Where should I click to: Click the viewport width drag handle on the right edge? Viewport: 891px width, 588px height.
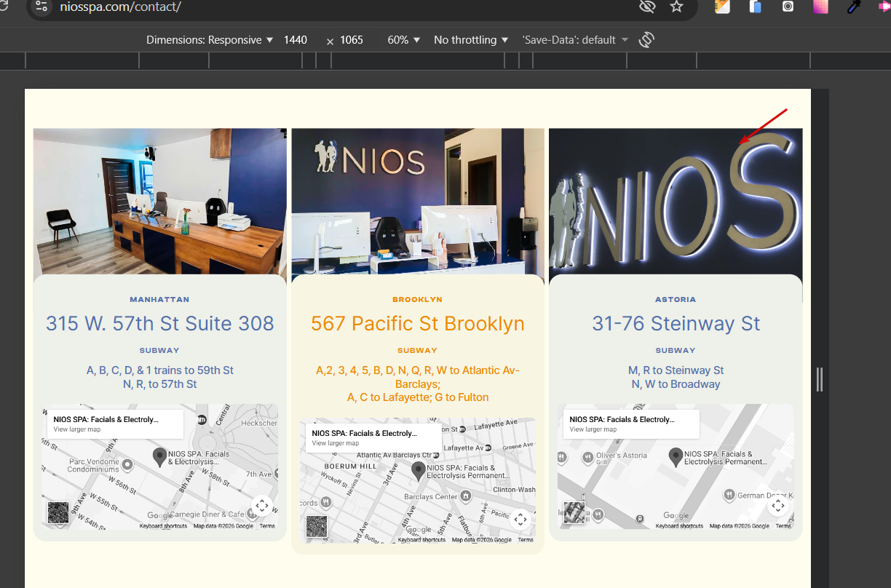[820, 379]
